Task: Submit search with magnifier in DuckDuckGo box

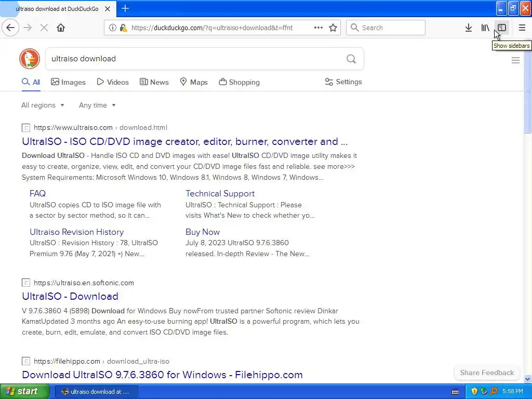Action: 351,59
